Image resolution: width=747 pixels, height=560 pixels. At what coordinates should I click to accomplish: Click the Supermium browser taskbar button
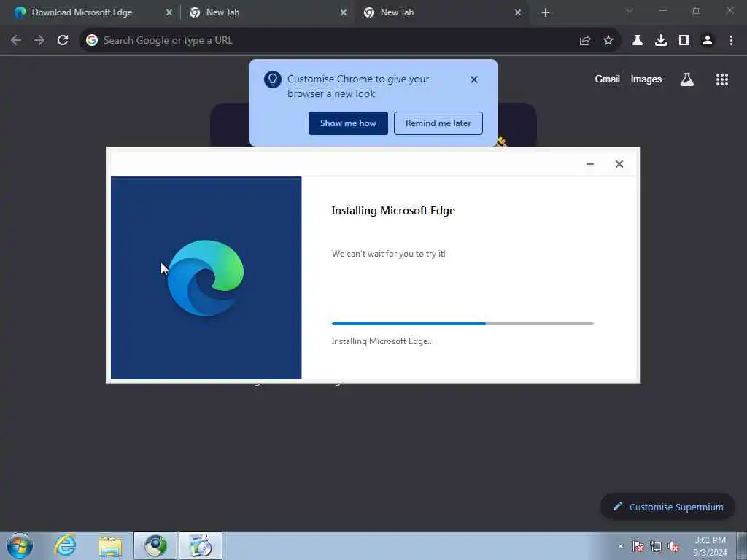(155, 545)
